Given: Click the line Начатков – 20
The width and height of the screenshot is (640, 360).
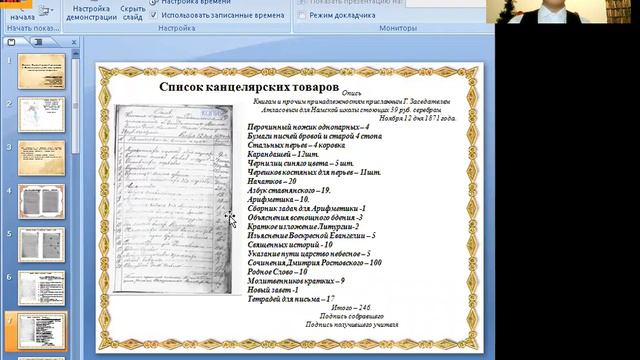Looking at the screenshot, I should [x=272, y=181].
